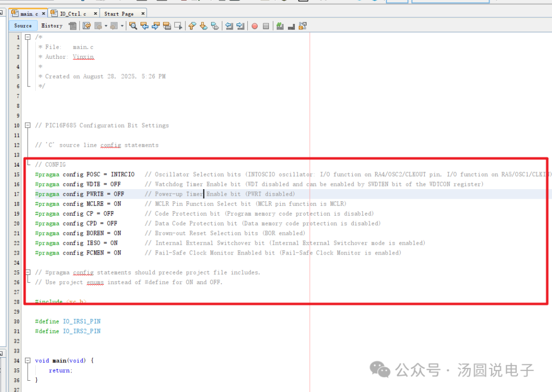
Task: Collapse the main function fold at line 34
Action: tap(28, 360)
